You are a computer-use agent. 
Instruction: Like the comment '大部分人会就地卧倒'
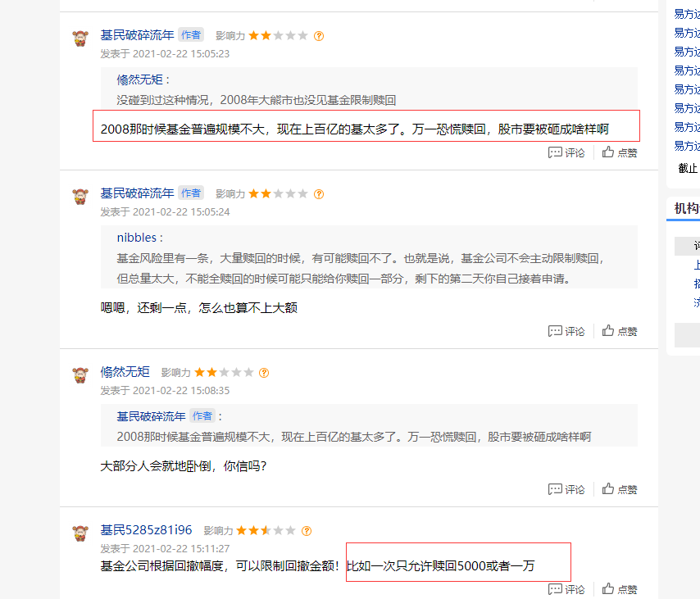click(619, 489)
